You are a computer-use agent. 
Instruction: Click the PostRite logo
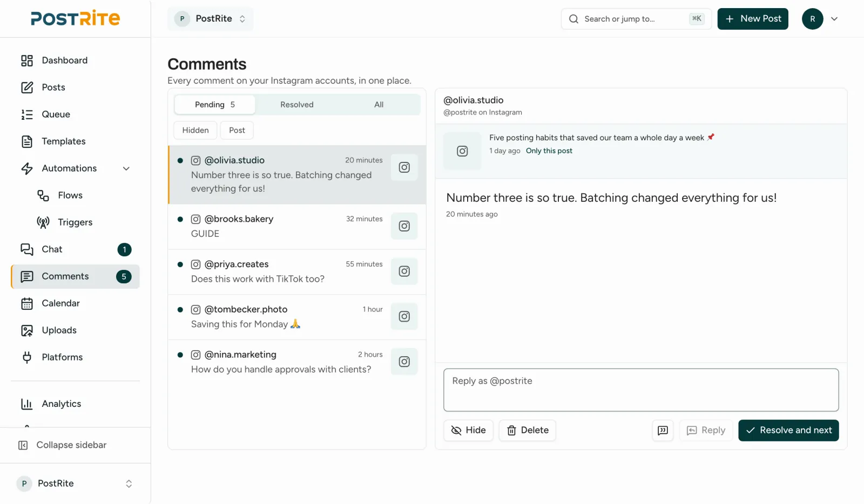point(76,18)
